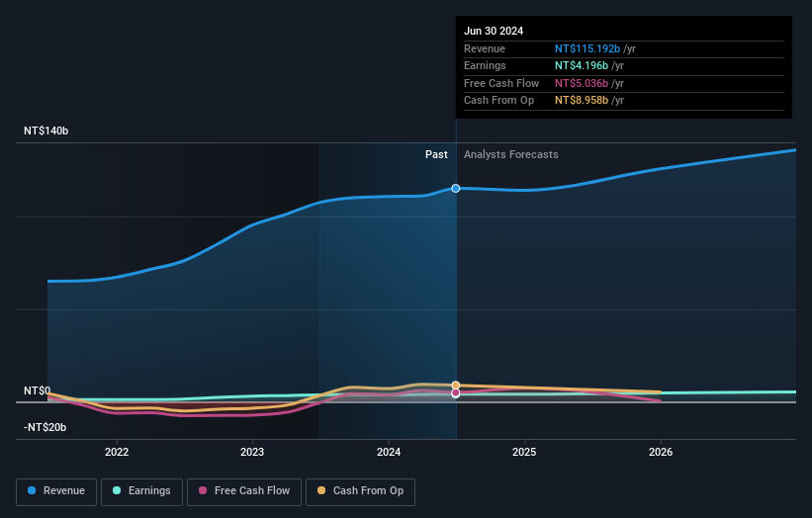812x518 pixels.
Task: Click the 2022 x-axis label
Action: 117,452
